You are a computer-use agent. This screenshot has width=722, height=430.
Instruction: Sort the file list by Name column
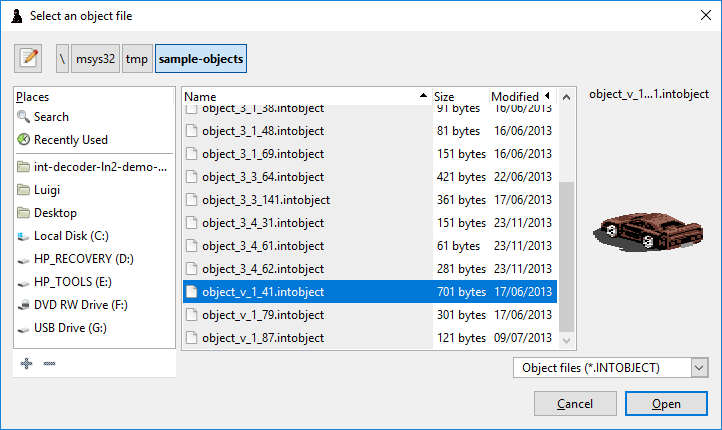coord(306,96)
